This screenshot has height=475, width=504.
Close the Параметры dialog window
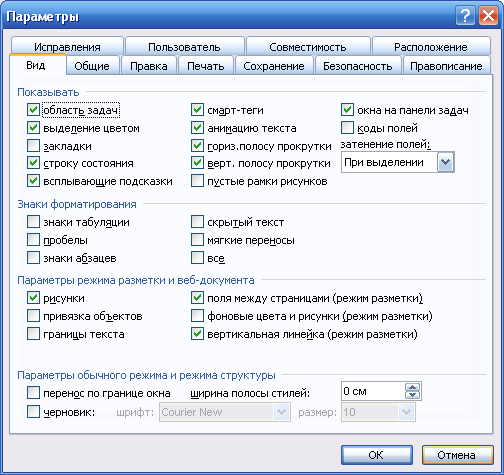(x=488, y=16)
